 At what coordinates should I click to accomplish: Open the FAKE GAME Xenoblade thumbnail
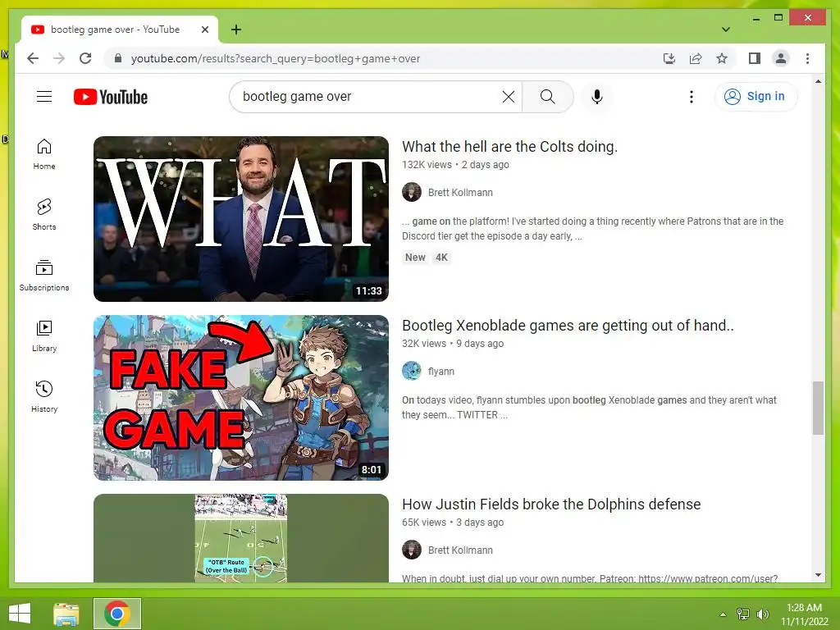click(x=241, y=398)
